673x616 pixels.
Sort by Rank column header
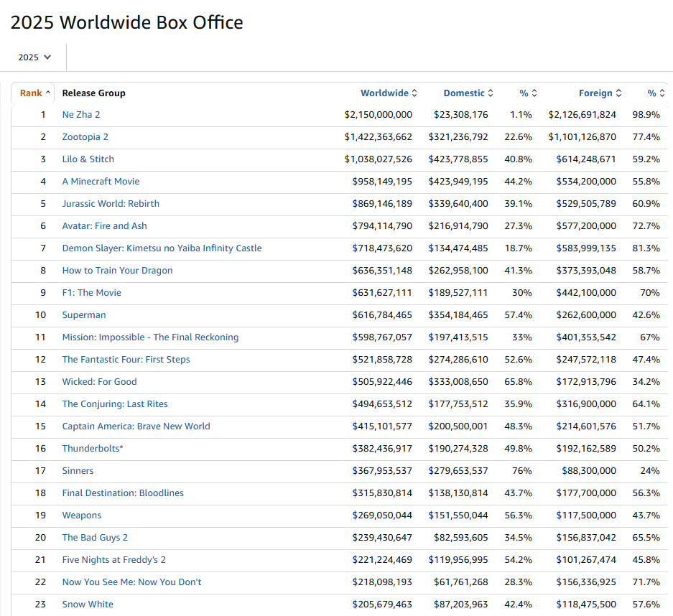click(34, 93)
